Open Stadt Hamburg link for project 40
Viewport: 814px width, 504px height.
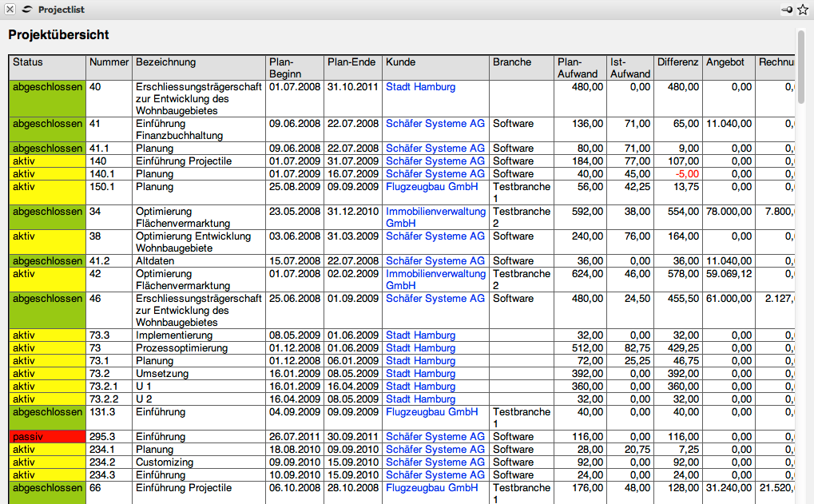420,87
